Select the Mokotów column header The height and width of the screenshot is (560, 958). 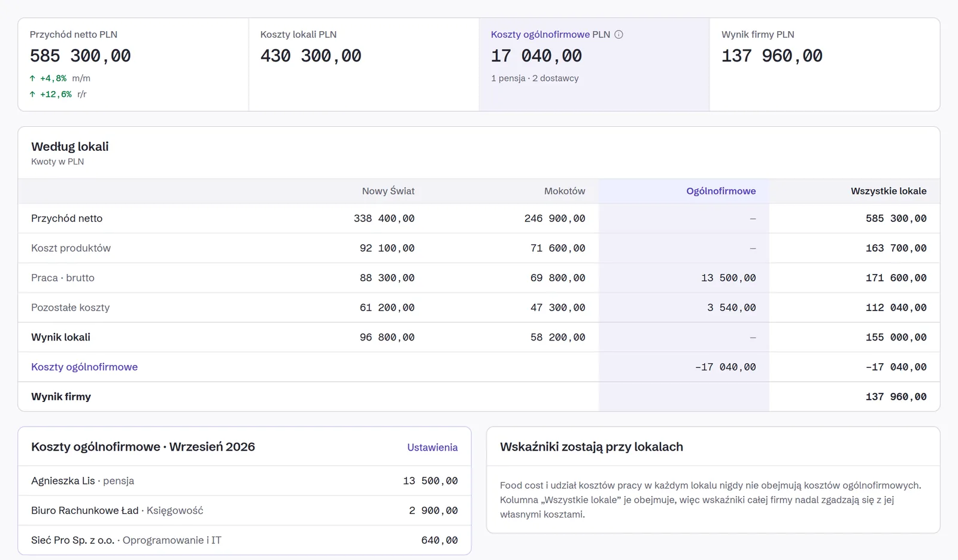point(565,191)
